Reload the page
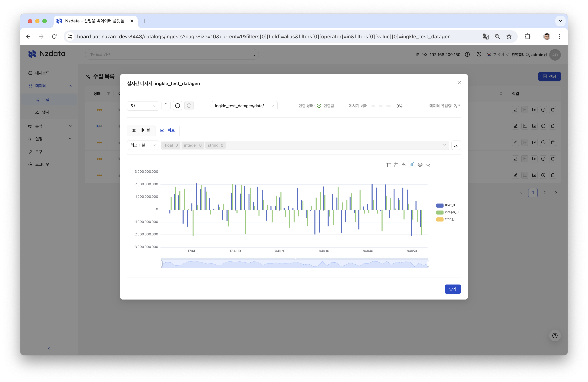Screen dimensions: 588x382 tap(54, 37)
